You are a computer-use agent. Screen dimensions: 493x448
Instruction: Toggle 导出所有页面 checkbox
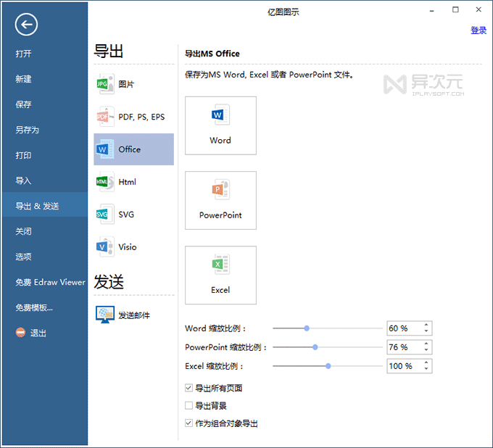[x=188, y=388]
